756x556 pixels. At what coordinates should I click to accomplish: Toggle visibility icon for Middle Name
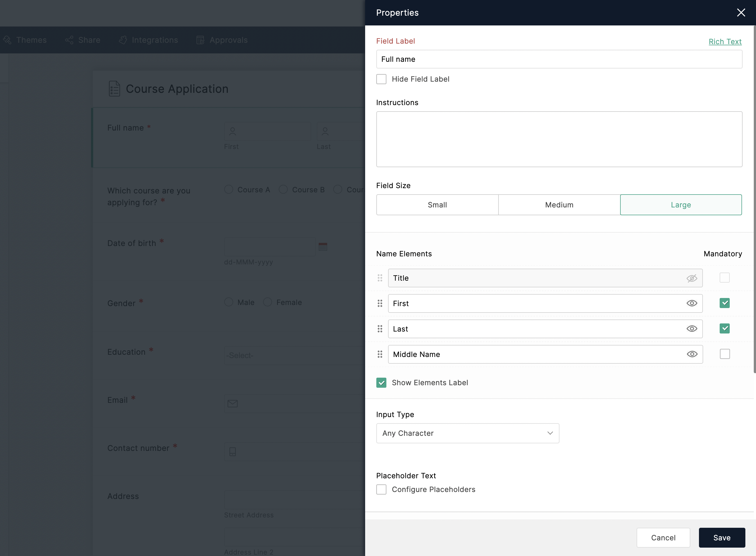click(693, 354)
